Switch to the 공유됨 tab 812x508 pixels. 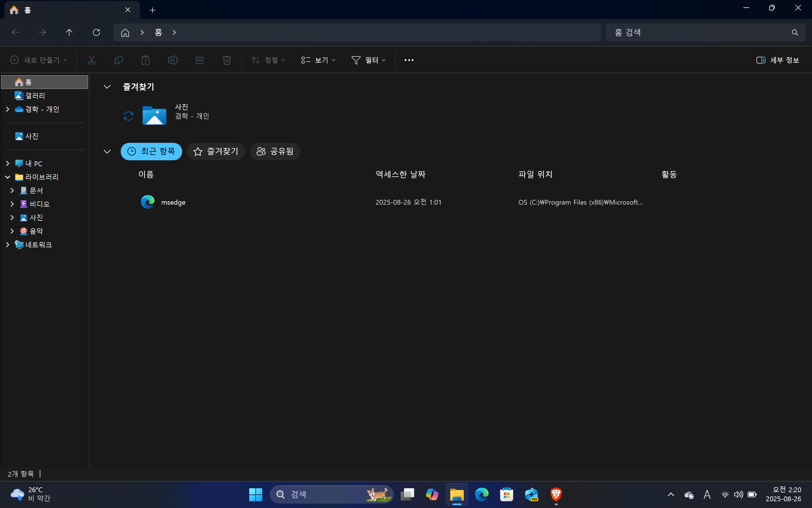tap(275, 152)
